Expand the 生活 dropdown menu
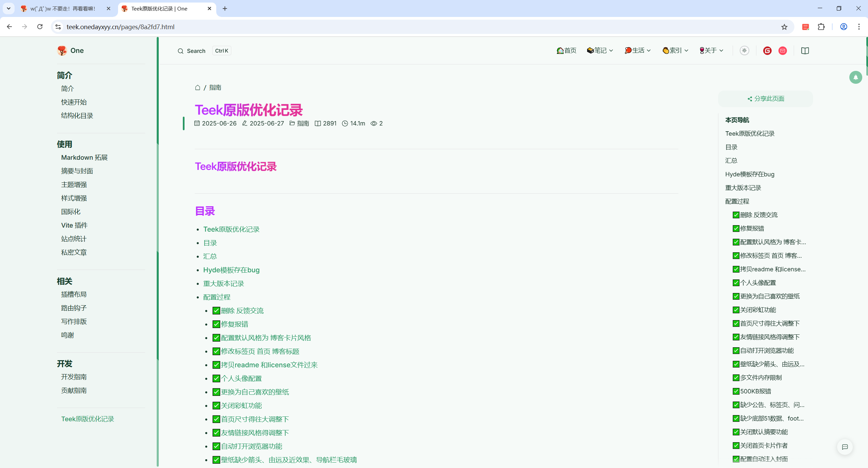Image resolution: width=868 pixels, height=468 pixels. pos(638,51)
